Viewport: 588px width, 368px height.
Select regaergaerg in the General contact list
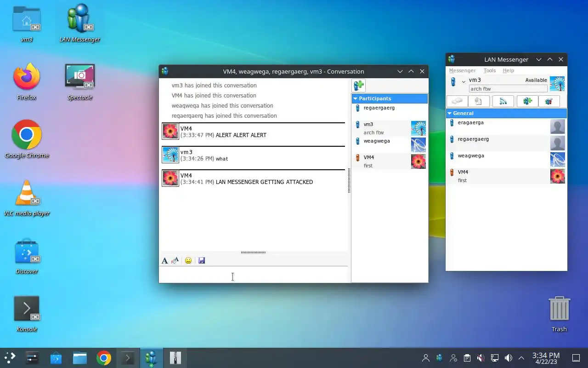506,143
